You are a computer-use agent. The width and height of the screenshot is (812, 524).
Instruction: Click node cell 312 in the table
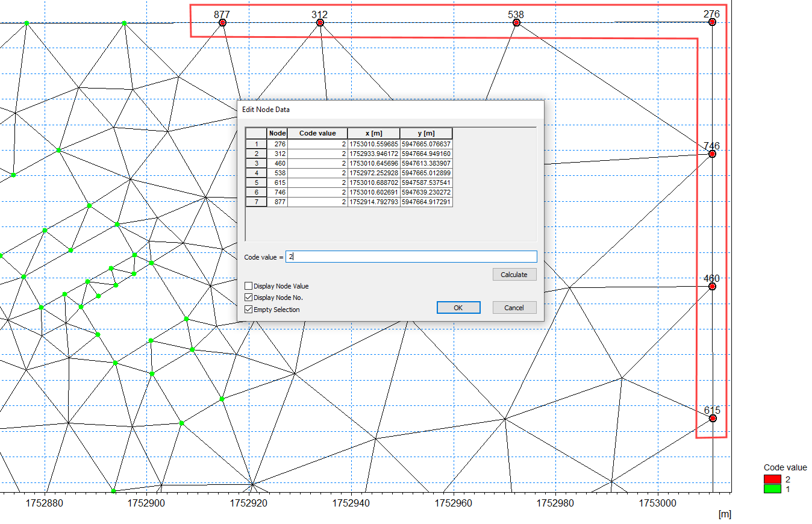pyautogui.click(x=277, y=154)
